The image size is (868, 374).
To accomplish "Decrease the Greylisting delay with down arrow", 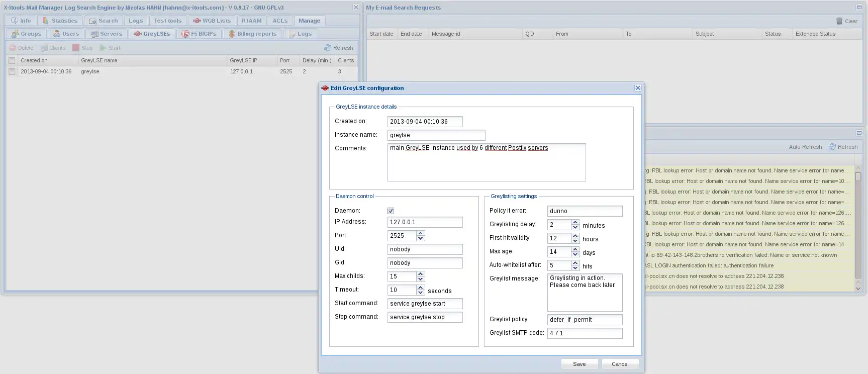I will 575,227.
